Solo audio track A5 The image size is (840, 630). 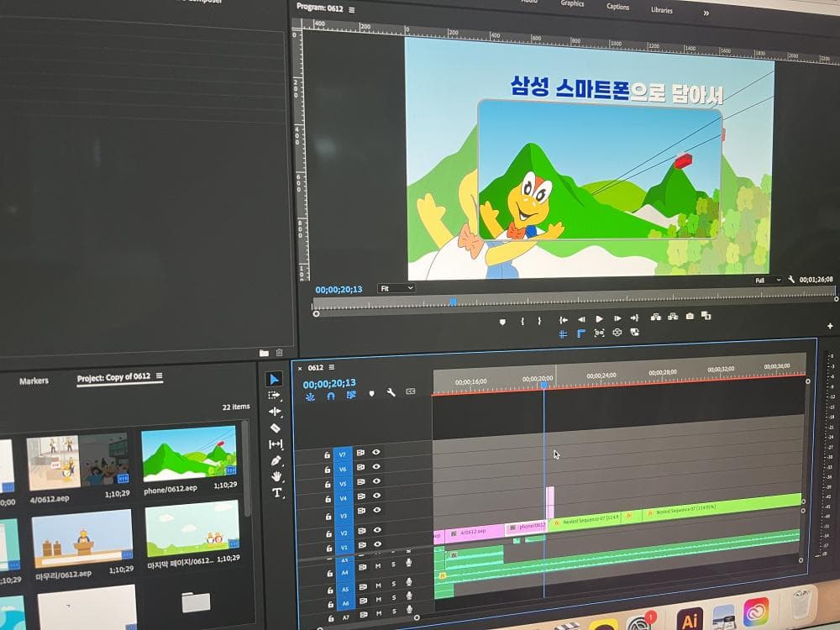point(393,584)
